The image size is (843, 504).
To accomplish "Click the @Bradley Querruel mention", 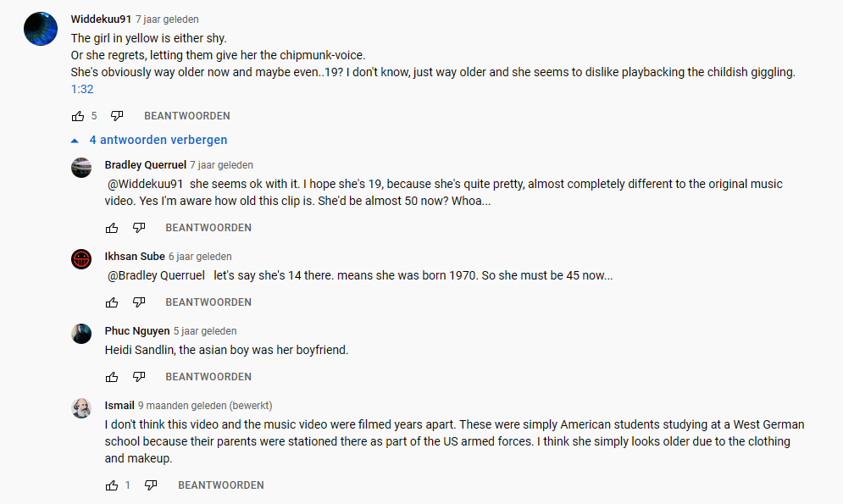I will [x=156, y=275].
